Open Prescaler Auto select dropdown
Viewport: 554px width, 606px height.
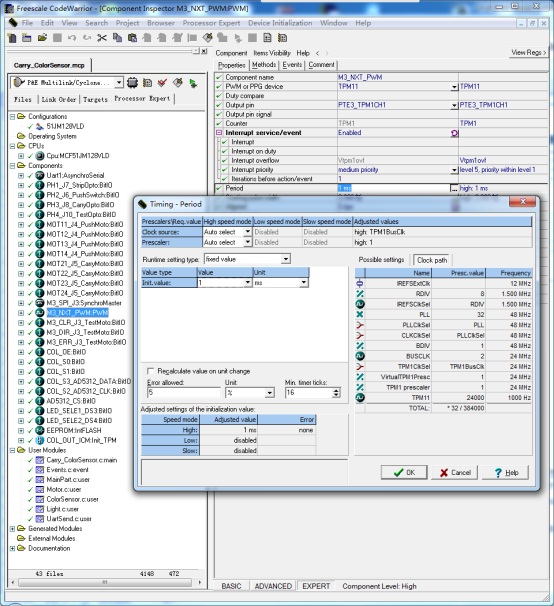pos(247,242)
